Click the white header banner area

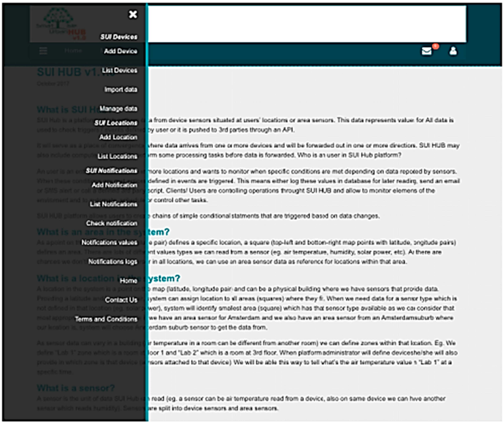coord(307,24)
